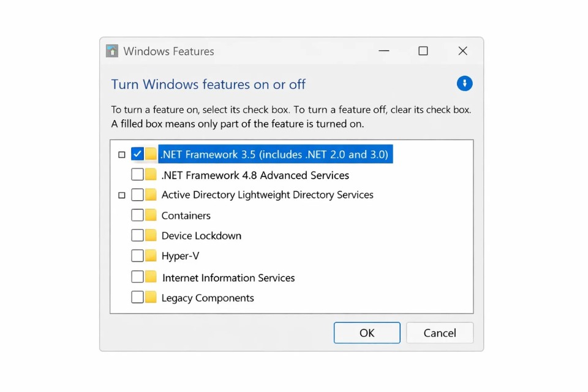Open the help icon in the dialog header
This screenshot has height=392, width=588.
[464, 83]
